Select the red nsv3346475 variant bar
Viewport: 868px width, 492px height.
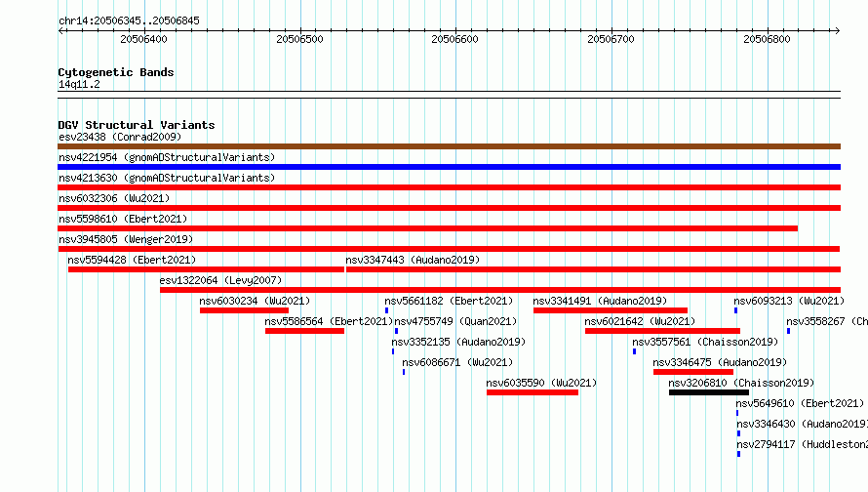pyautogui.click(x=693, y=372)
